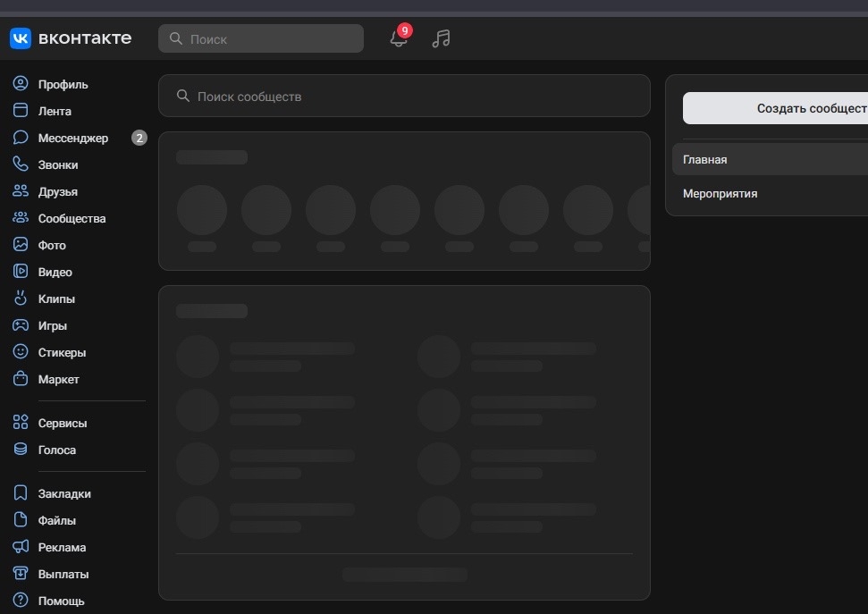The image size is (868, 614).
Task: Click the Голоса label
Action: (x=57, y=450)
